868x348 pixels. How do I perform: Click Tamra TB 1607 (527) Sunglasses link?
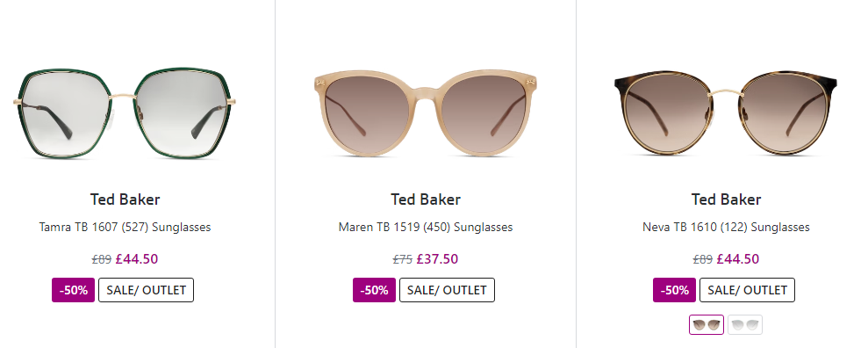coord(126,228)
